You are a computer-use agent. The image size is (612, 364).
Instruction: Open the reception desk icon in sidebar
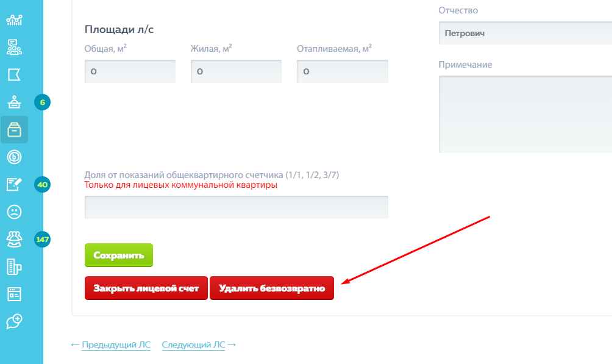pos(15,102)
